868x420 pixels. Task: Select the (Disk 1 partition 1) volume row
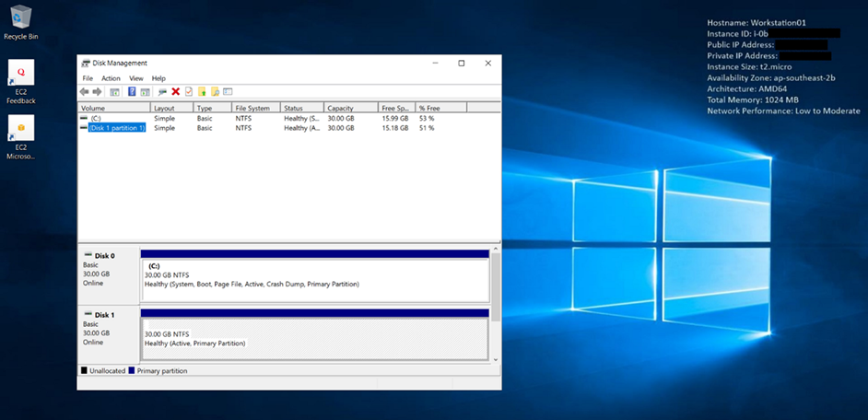[117, 128]
